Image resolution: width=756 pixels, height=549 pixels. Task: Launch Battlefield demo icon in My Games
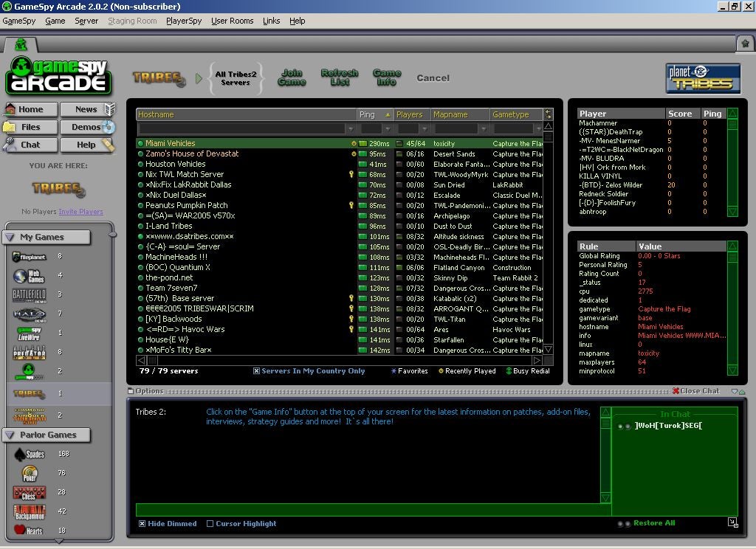(29, 294)
